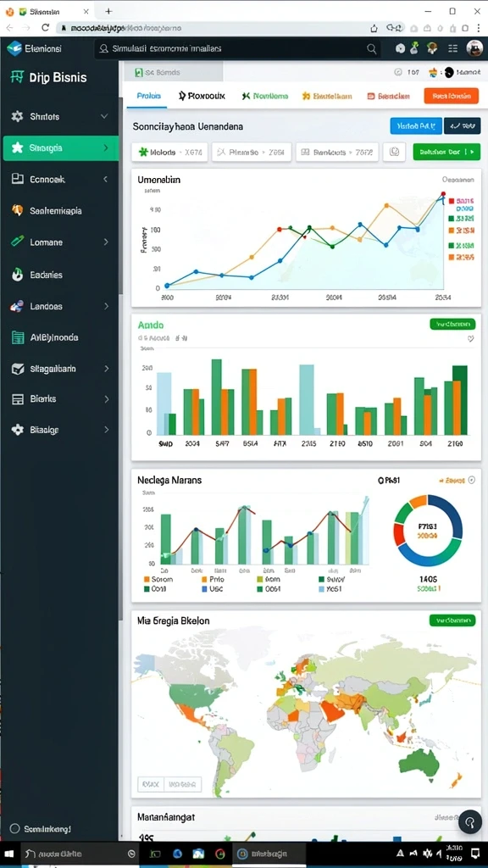Expand the Bierks sidebar arrow
The image size is (488, 868).
click(106, 398)
